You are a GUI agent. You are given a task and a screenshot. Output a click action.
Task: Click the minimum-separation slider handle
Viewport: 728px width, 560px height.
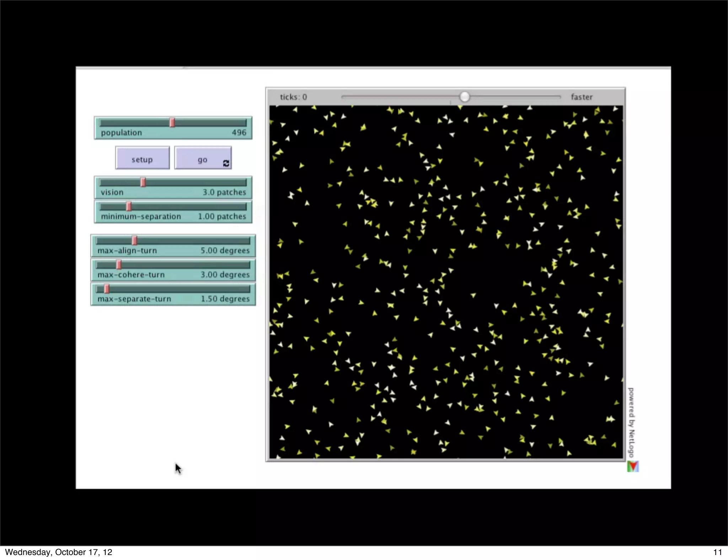[x=129, y=206]
